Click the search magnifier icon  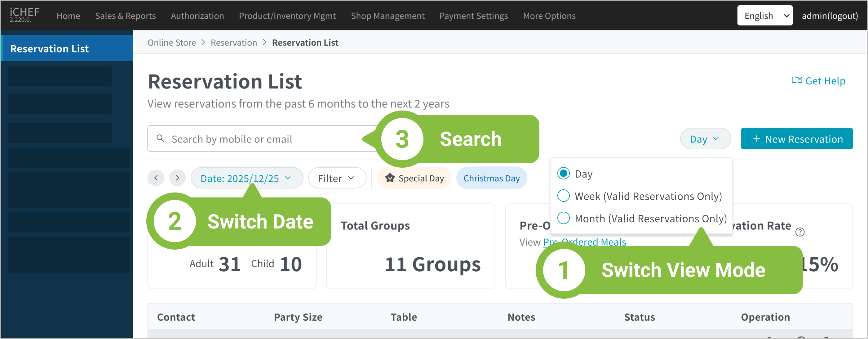(x=161, y=139)
